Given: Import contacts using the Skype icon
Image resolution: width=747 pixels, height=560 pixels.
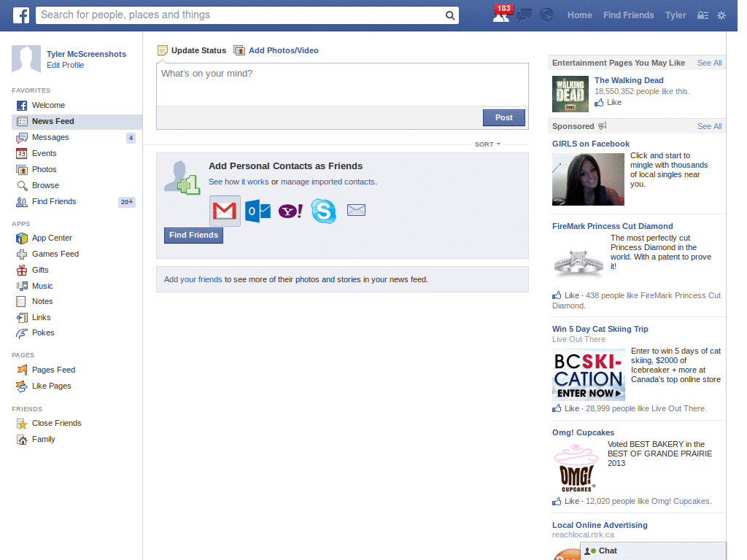Looking at the screenshot, I should (323, 211).
